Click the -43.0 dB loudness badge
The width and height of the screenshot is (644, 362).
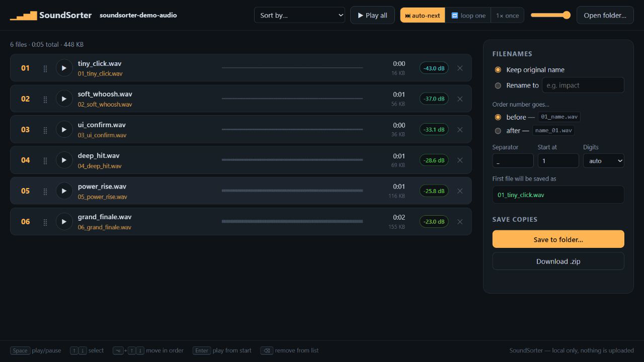(x=434, y=68)
